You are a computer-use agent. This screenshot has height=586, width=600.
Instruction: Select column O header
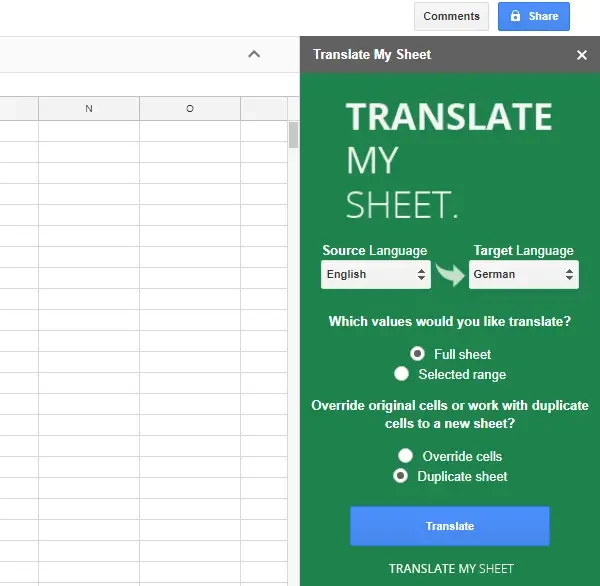(x=190, y=108)
